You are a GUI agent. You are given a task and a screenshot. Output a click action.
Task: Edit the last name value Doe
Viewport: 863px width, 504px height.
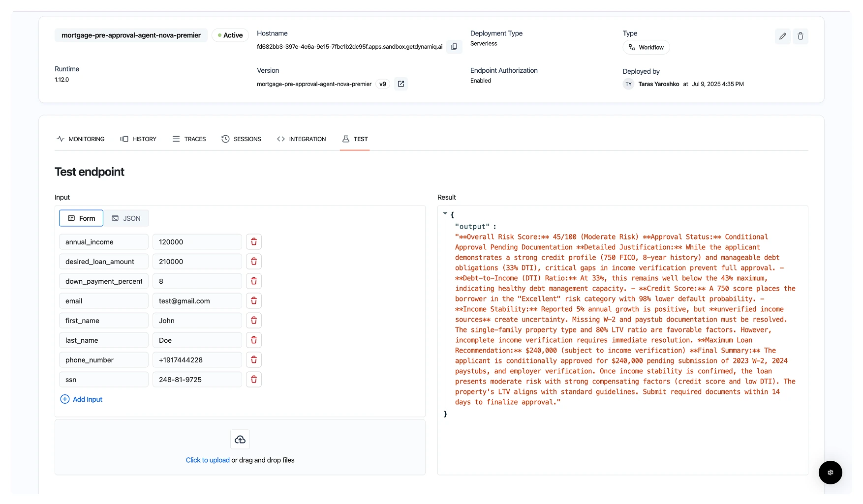pos(197,340)
